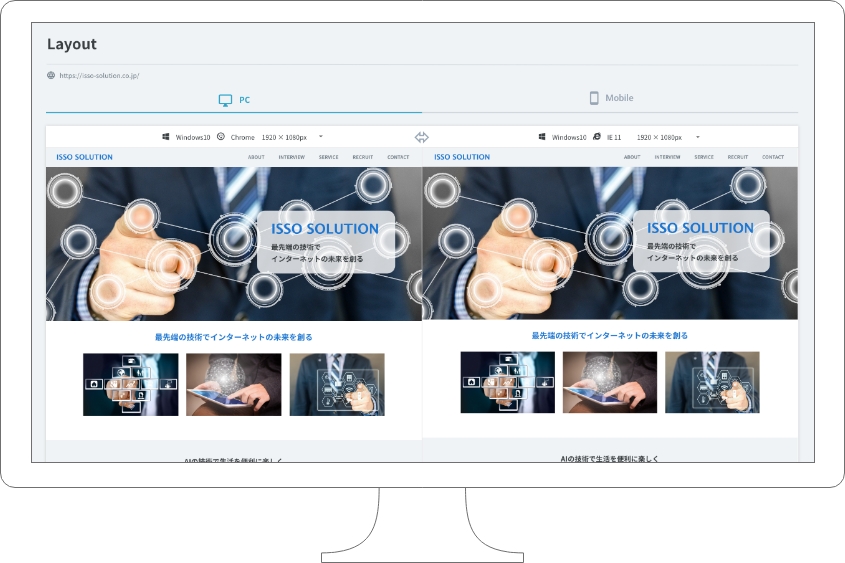845x563 pixels.
Task: Open the isso-solution.co.jp URL link
Action: click(x=99, y=76)
